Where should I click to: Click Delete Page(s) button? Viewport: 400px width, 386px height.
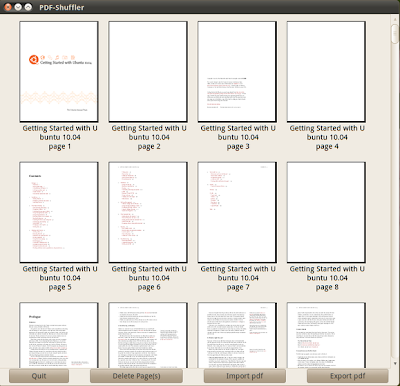point(136,376)
